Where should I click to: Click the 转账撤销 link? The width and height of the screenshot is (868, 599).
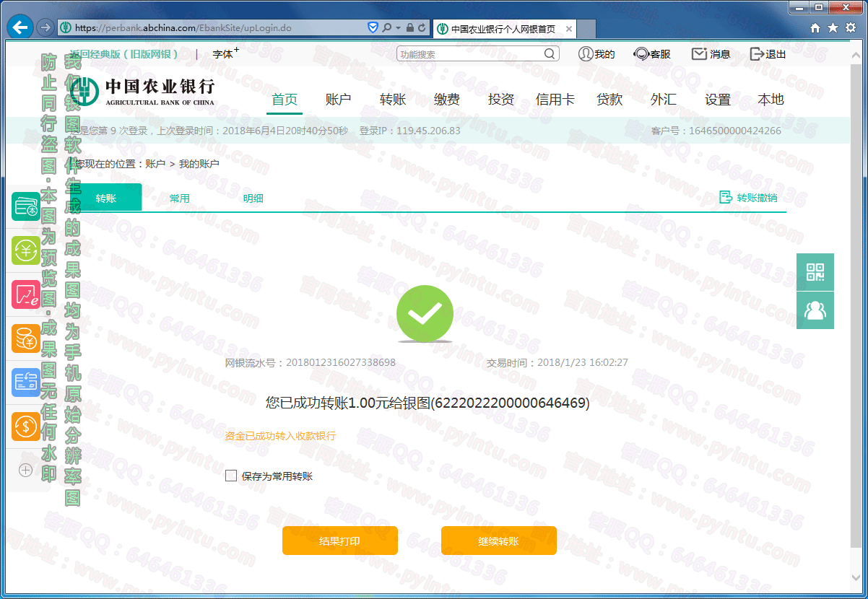(749, 198)
